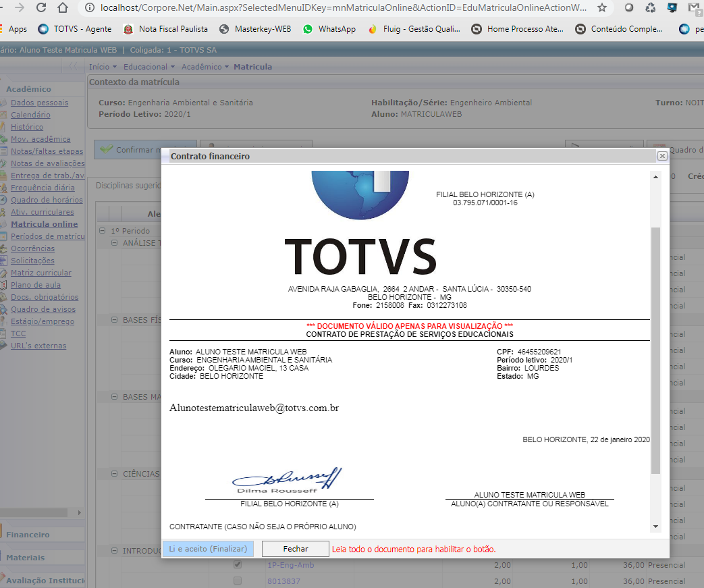Open Conteúdo Comple bookmark
Viewport: 704px width, 588px height.
(619, 29)
